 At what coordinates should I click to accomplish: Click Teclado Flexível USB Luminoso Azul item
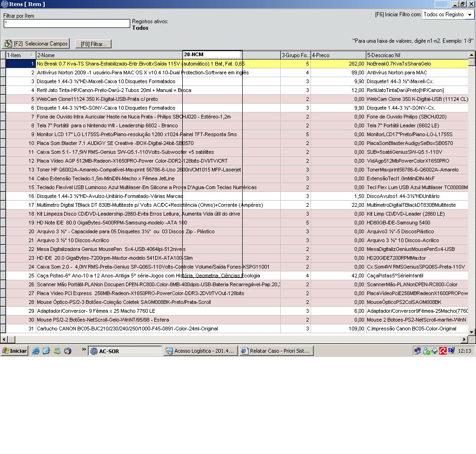click(146, 187)
